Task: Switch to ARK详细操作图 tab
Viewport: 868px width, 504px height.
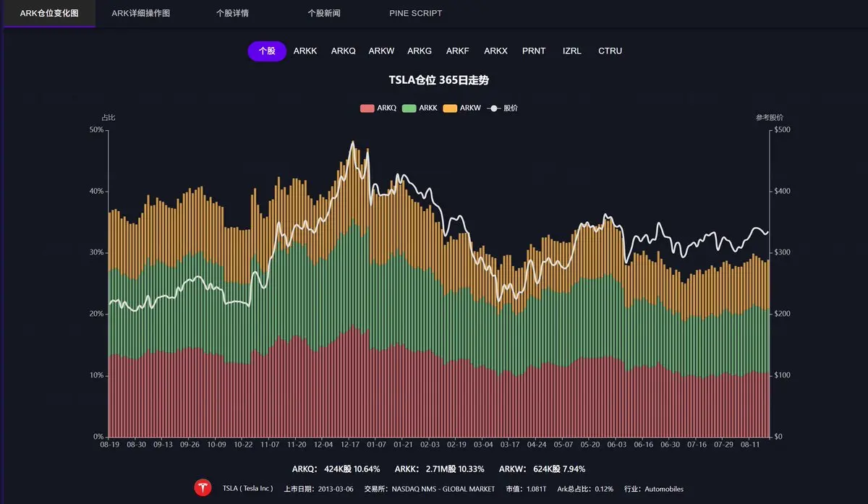Action: (141, 13)
